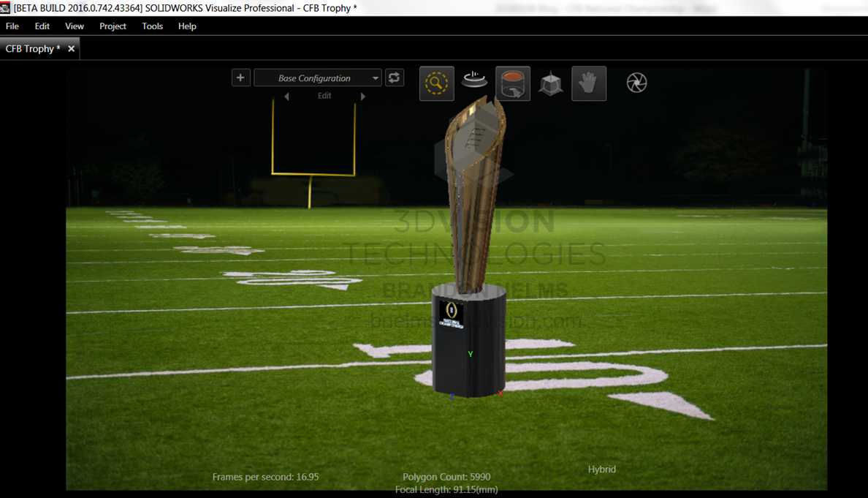This screenshot has height=498, width=868.
Task: Select the pan hand tool
Action: click(589, 83)
